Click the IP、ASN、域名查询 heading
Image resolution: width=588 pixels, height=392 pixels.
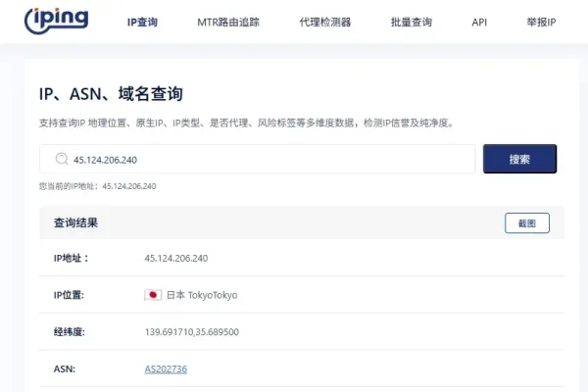click(111, 94)
